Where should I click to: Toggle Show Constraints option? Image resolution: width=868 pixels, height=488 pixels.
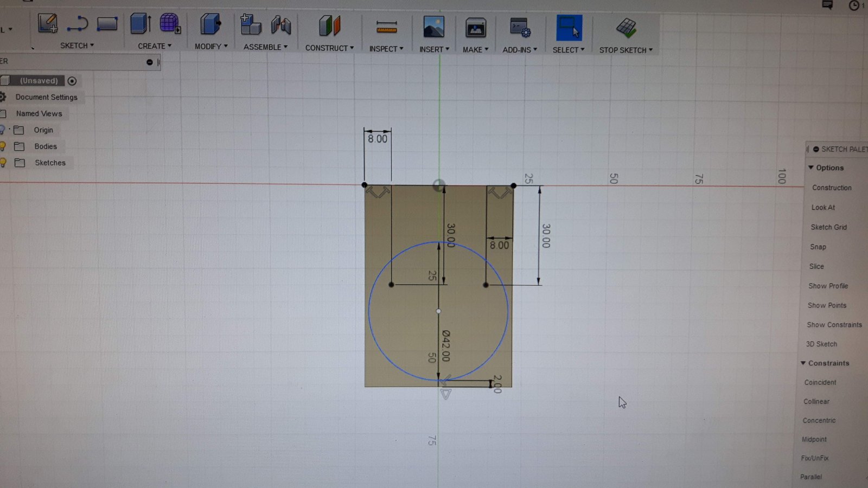[834, 325]
